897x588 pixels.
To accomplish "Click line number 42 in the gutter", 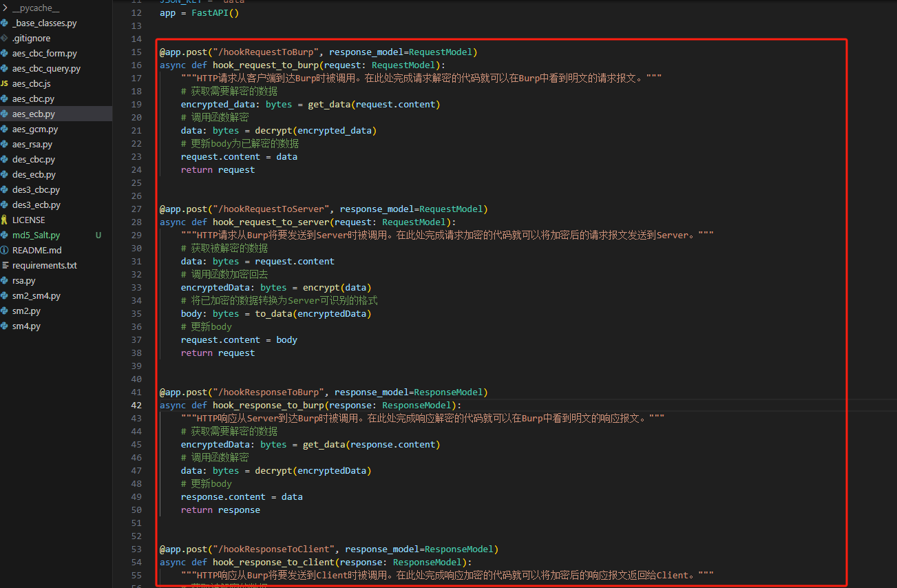I will [136, 406].
